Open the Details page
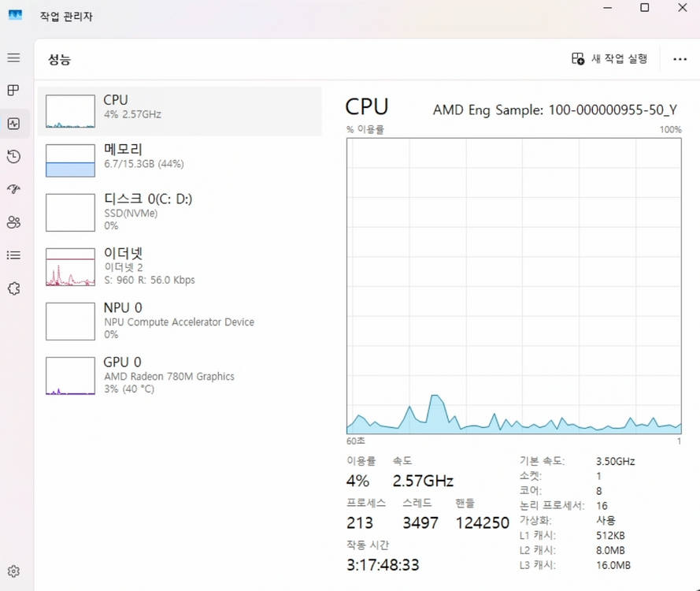This screenshot has width=700, height=591. (x=13, y=255)
